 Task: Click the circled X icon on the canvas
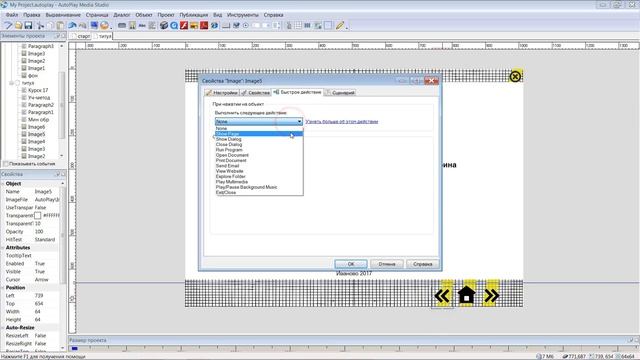pos(515,76)
